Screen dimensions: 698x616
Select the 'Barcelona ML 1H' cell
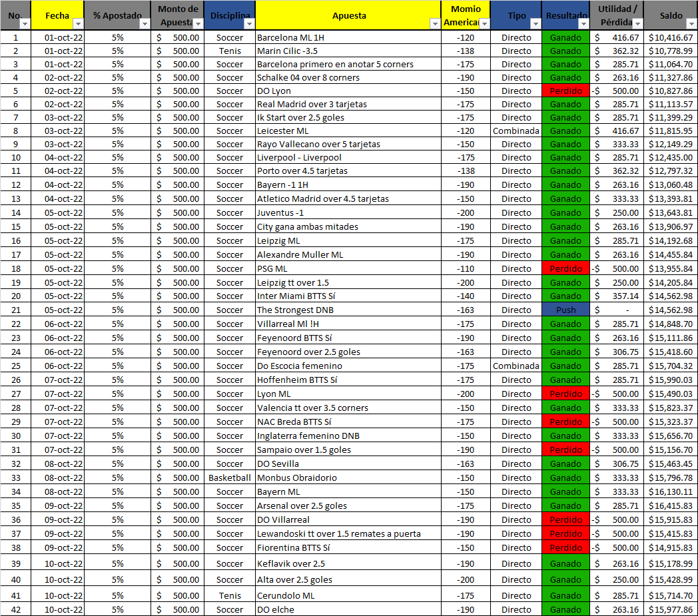tap(348, 37)
